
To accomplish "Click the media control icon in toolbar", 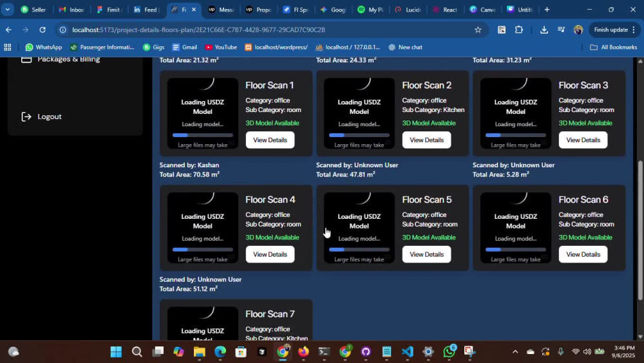I will coord(561,30).
